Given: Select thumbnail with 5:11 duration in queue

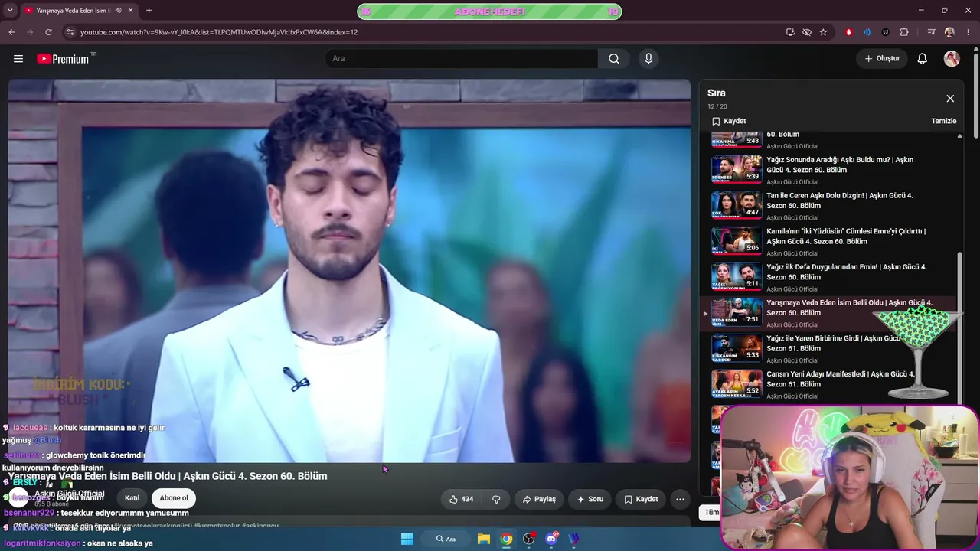Looking at the screenshot, I should pyautogui.click(x=737, y=276).
